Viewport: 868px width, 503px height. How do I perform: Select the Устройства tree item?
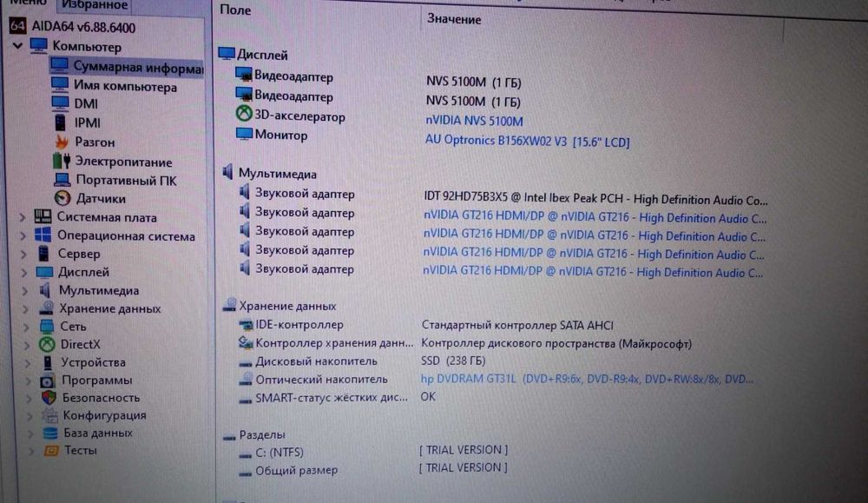(94, 362)
